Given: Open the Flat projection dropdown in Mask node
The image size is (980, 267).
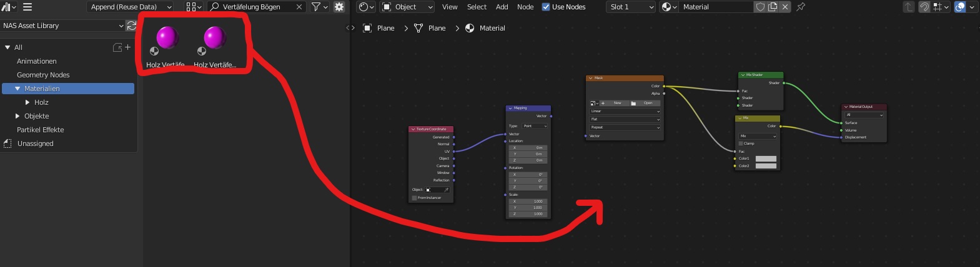Looking at the screenshot, I should pyautogui.click(x=625, y=119).
